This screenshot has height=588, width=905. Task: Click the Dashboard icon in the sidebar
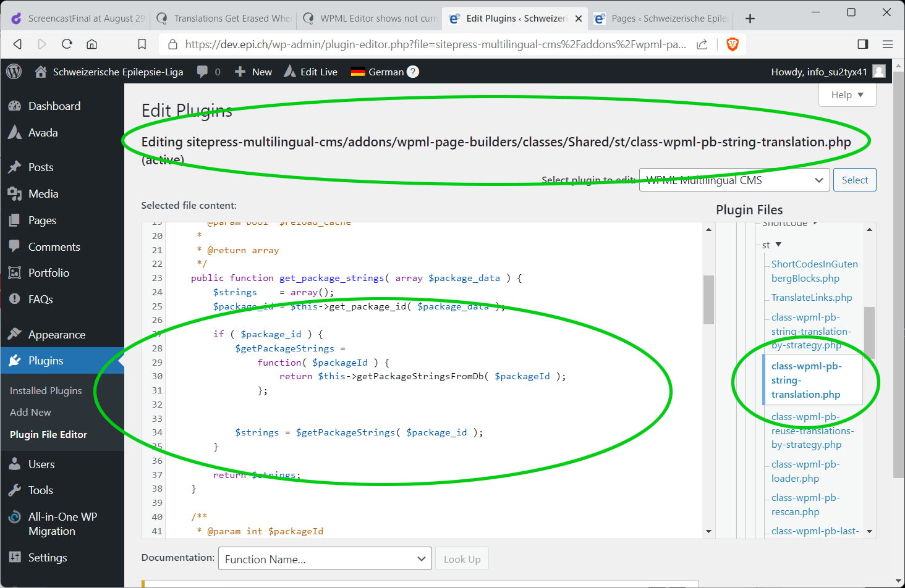tap(15, 106)
